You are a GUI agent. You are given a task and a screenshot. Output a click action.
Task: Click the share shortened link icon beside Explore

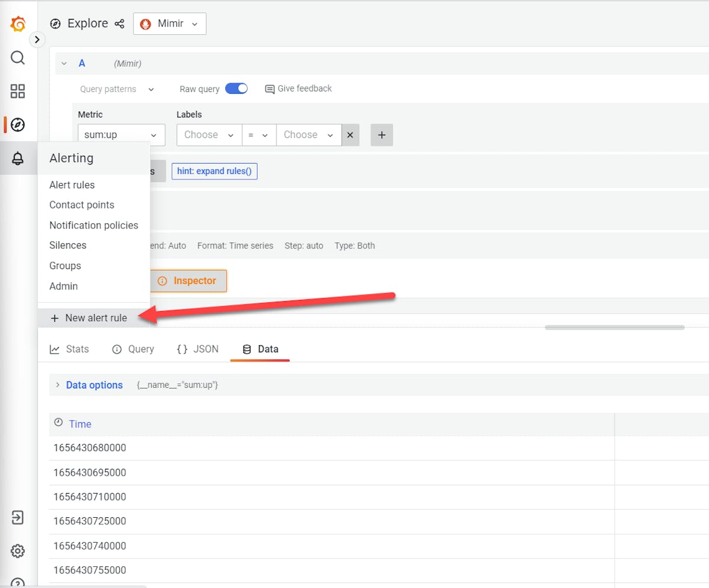point(119,24)
